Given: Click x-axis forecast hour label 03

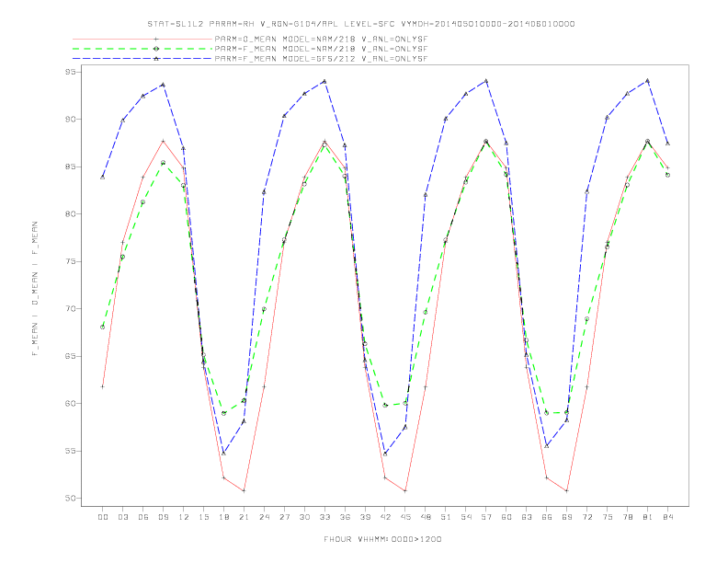Looking at the screenshot, I should point(122,517).
